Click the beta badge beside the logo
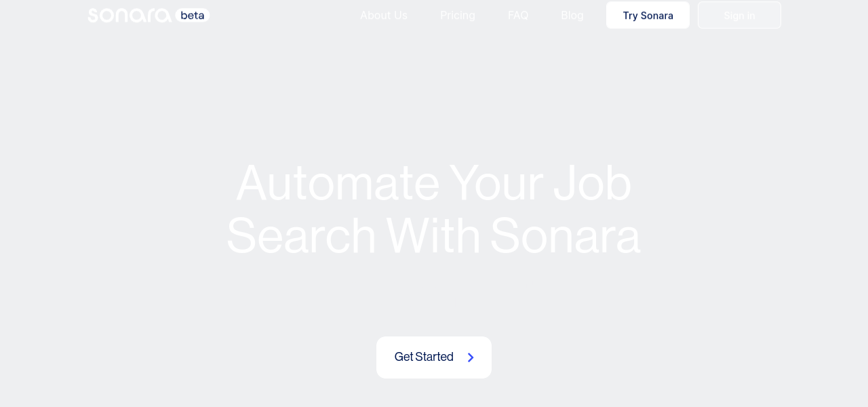Screen dimensions: 868x407 click(193, 15)
